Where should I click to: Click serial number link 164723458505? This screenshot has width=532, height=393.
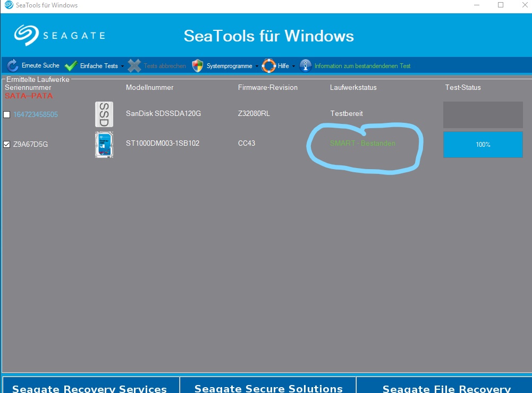(x=36, y=115)
